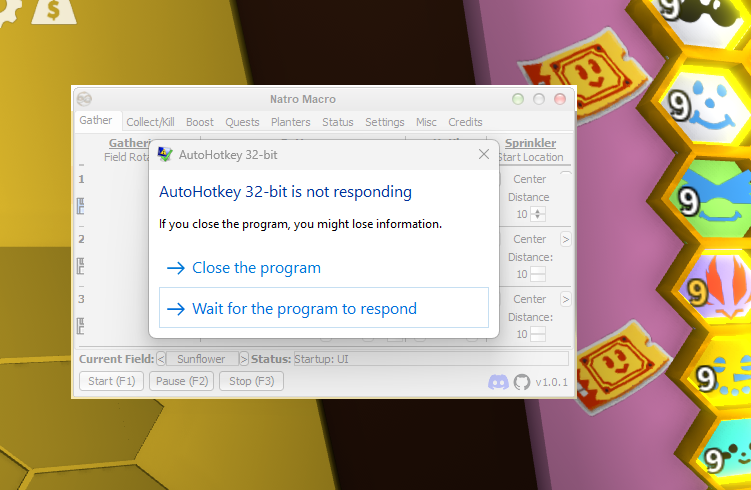
Task: Click the AutoHotkey icon in dialog title
Action: [165, 154]
